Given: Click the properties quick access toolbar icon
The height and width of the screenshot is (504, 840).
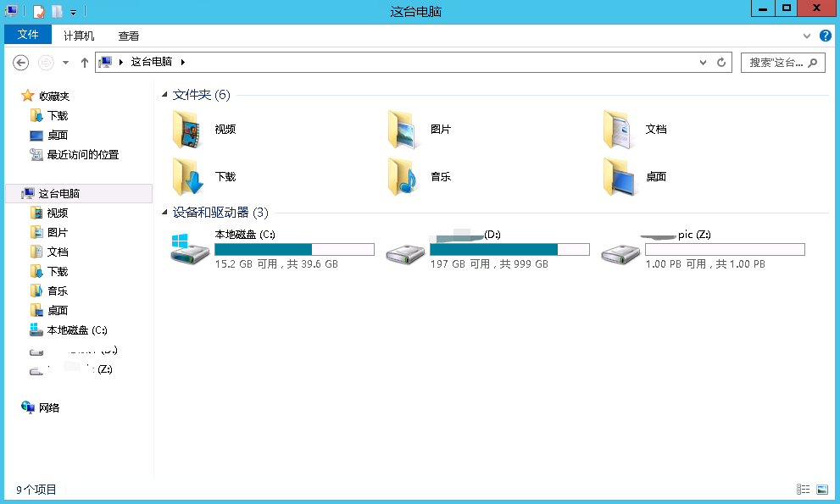Looking at the screenshot, I should 39,11.
